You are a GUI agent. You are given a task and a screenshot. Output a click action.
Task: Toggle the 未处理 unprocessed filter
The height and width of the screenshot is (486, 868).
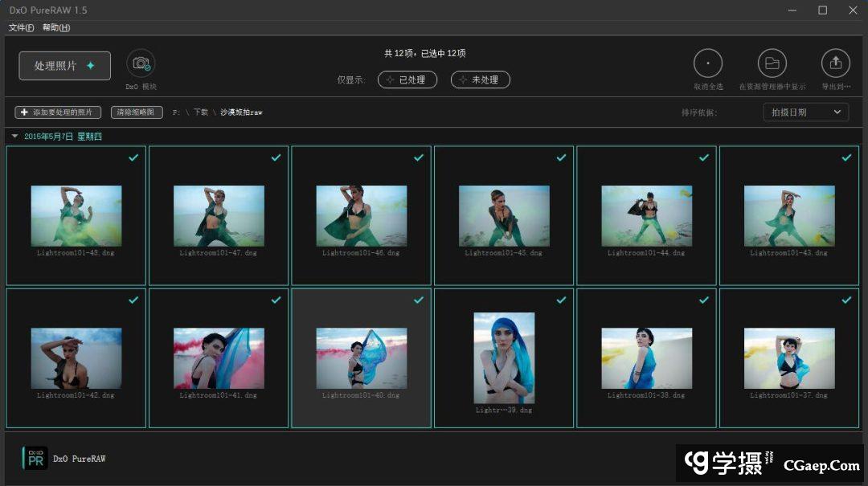point(480,80)
